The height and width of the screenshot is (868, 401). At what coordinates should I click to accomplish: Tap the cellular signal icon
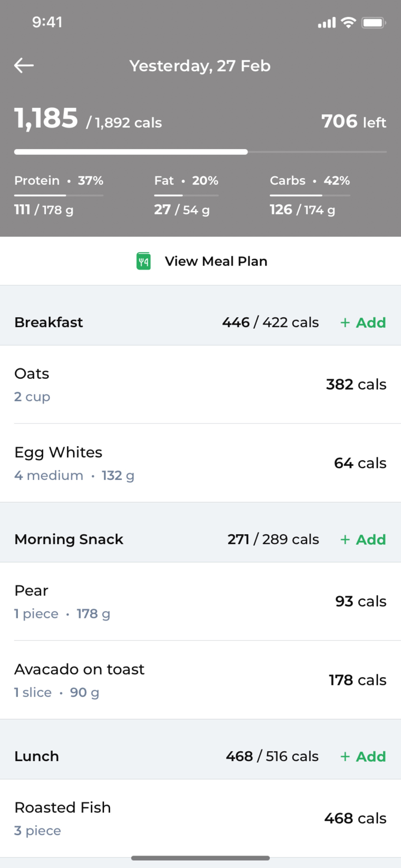pyautogui.click(x=326, y=23)
